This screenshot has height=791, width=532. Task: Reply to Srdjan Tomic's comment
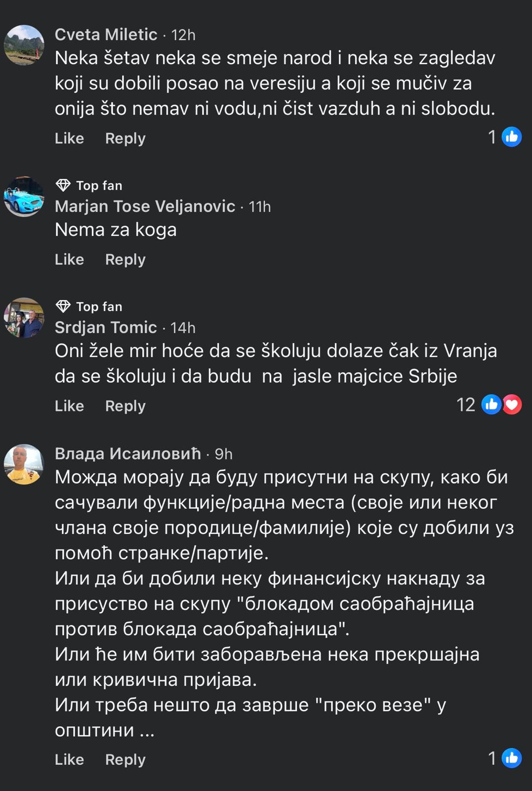click(x=125, y=406)
